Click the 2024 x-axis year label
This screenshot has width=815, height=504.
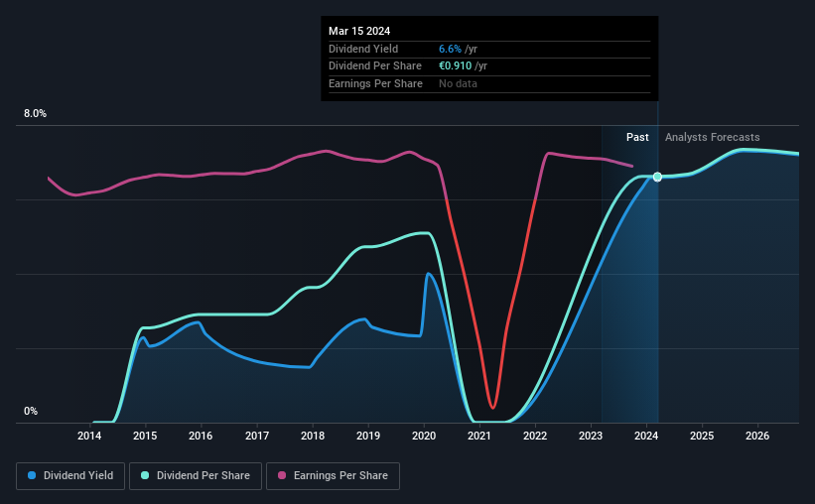(x=646, y=436)
